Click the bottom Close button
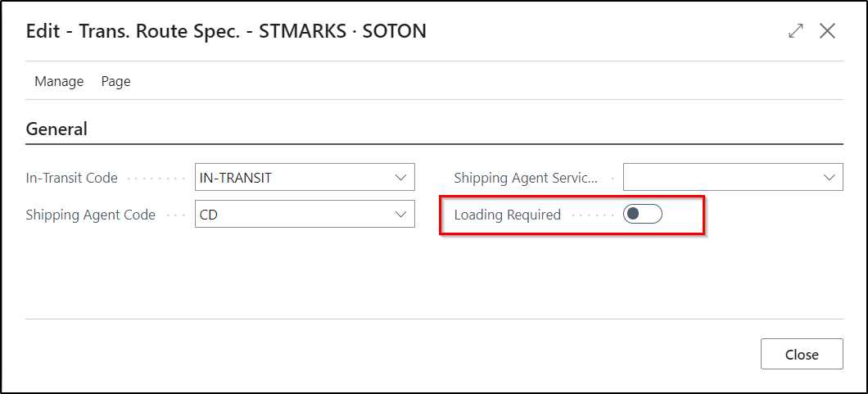Screen dimensions: 868x394 (x=802, y=354)
